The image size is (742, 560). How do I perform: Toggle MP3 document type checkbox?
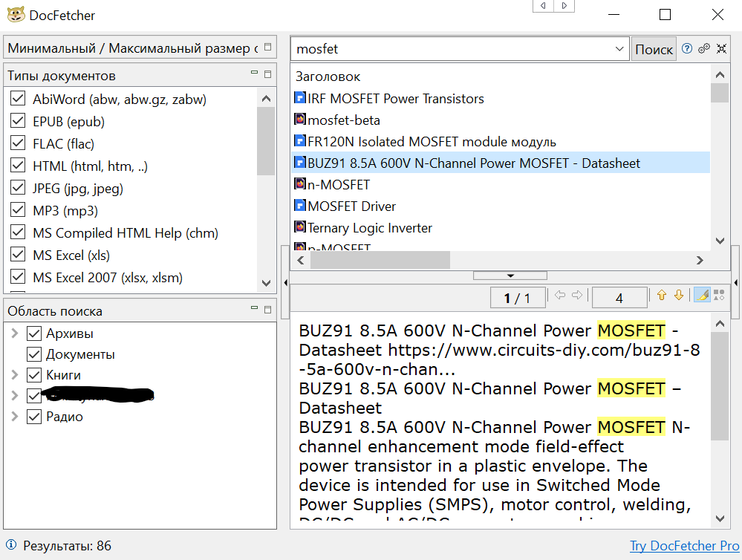click(18, 209)
